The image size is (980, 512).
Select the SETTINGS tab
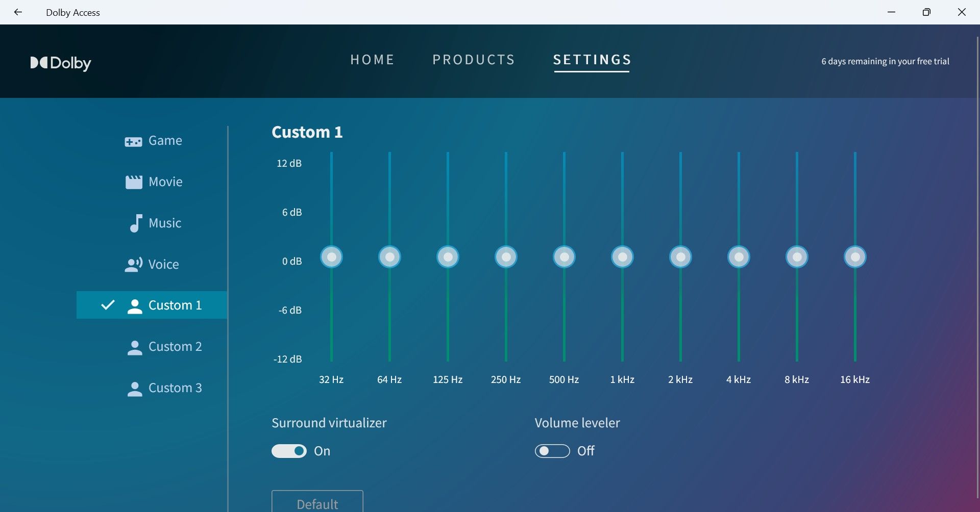(x=592, y=60)
